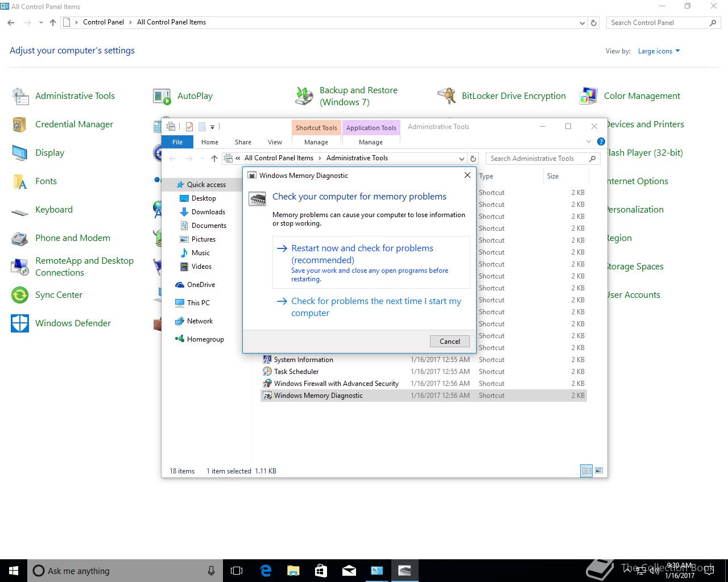Screen dimensions: 728x582
Task: Cancel the Windows Memory Diagnostic dialog
Action: click(449, 341)
